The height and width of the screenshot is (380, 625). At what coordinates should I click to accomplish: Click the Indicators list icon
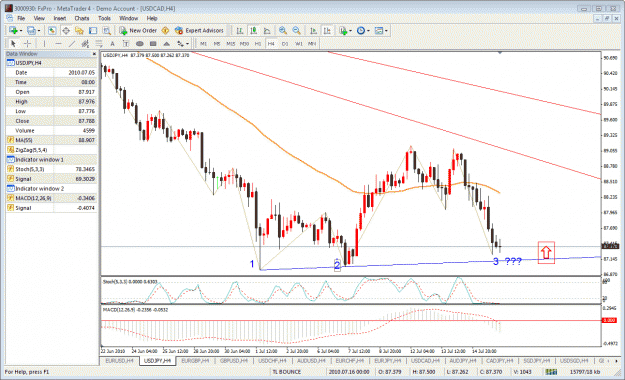(343, 30)
